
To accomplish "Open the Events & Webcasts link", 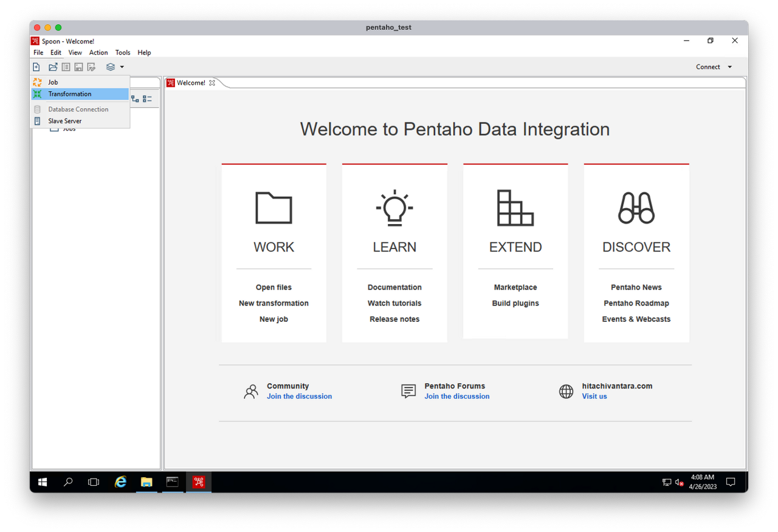I will [x=636, y=319].
